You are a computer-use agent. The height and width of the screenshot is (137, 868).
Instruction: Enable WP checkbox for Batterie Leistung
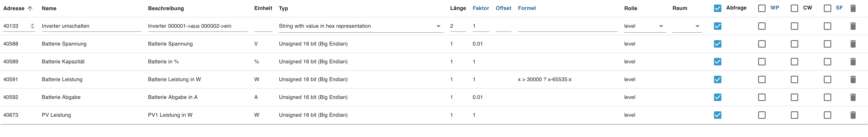point(761,80)
